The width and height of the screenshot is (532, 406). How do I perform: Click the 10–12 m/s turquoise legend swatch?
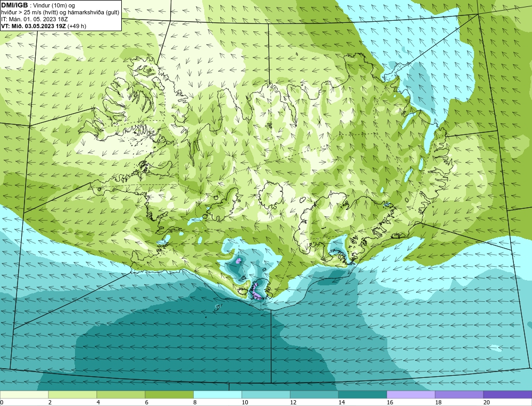point(265,394)
